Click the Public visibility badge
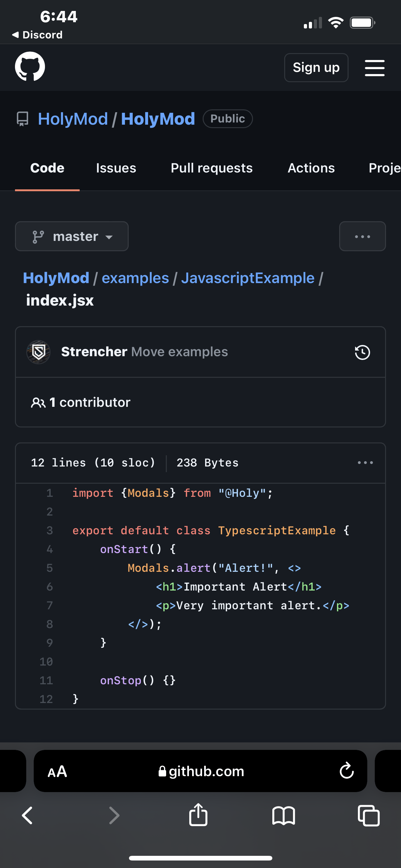 click(x=228, y=119)
